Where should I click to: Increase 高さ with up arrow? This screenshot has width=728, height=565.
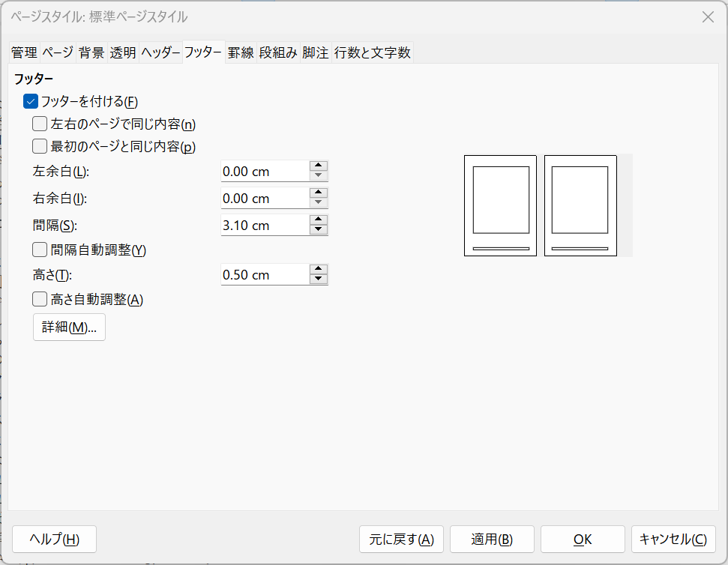[x=319, y=270]
